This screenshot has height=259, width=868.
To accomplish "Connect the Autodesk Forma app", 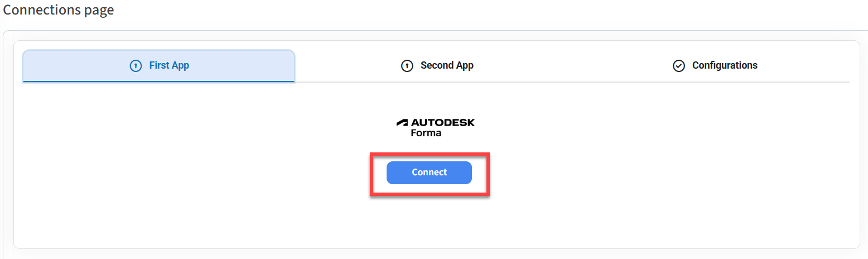I will [429, 172].
